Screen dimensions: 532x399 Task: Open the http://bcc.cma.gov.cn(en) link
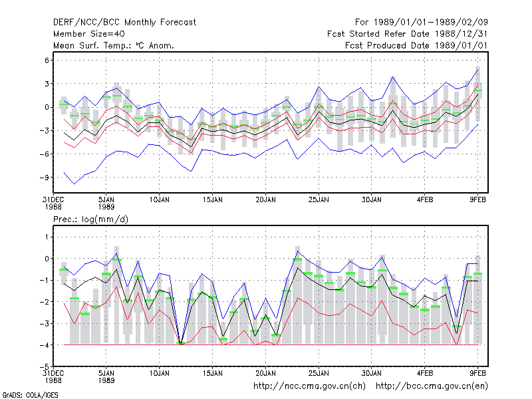tap(432, 386)
